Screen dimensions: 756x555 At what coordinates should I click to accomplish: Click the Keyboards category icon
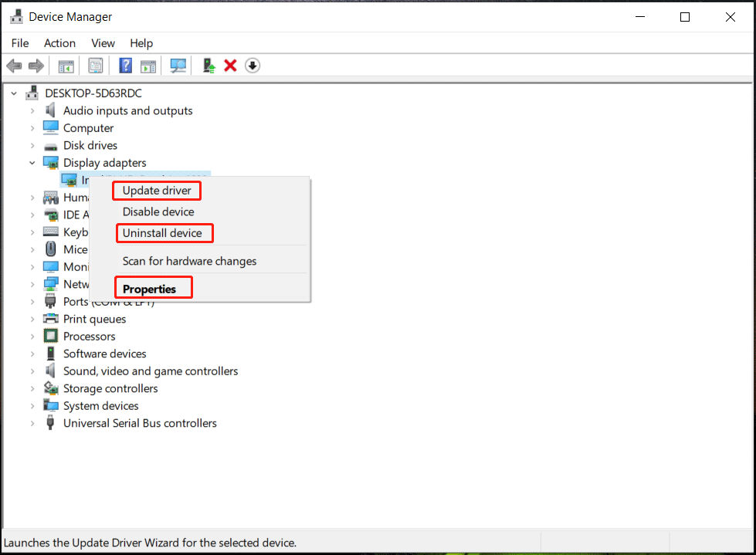tap(51, 232)
